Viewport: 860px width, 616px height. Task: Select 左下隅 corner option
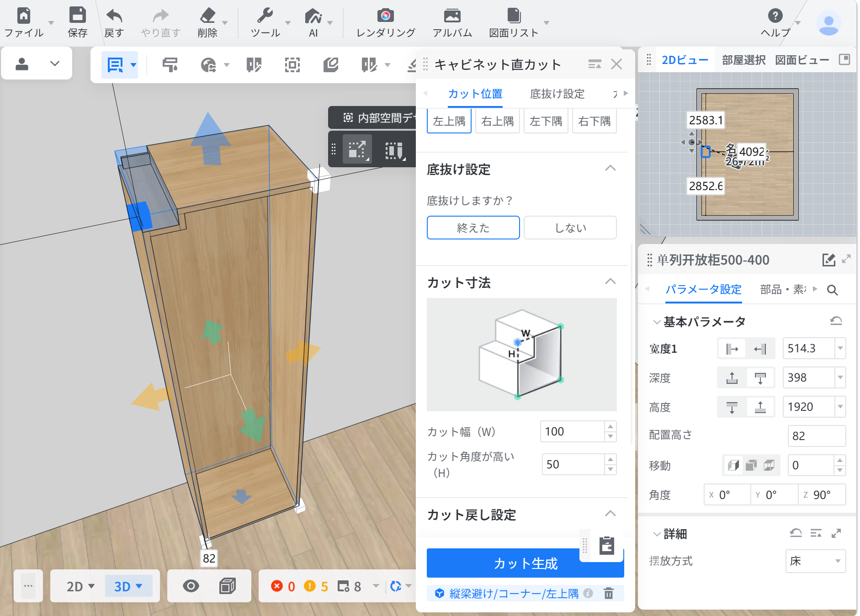[x=546, y=121]
